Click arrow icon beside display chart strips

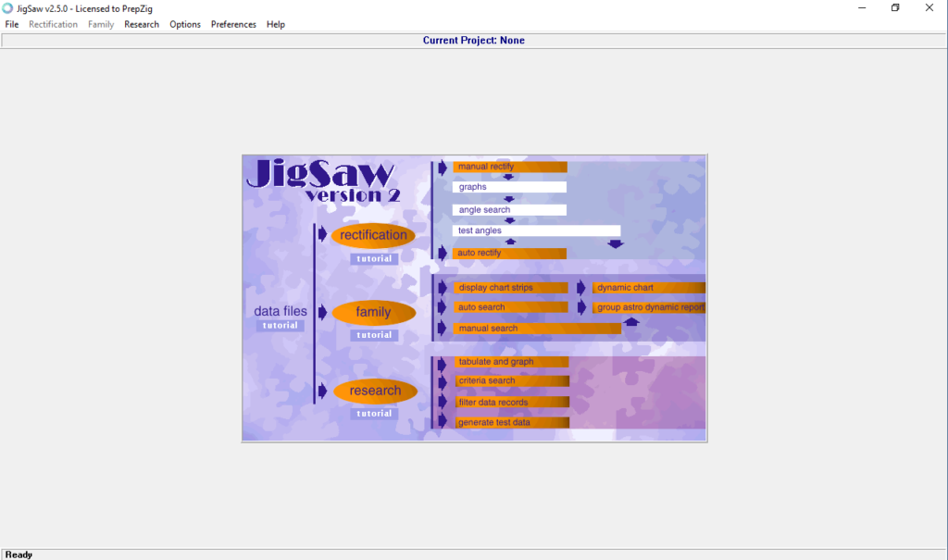point(443,288)
